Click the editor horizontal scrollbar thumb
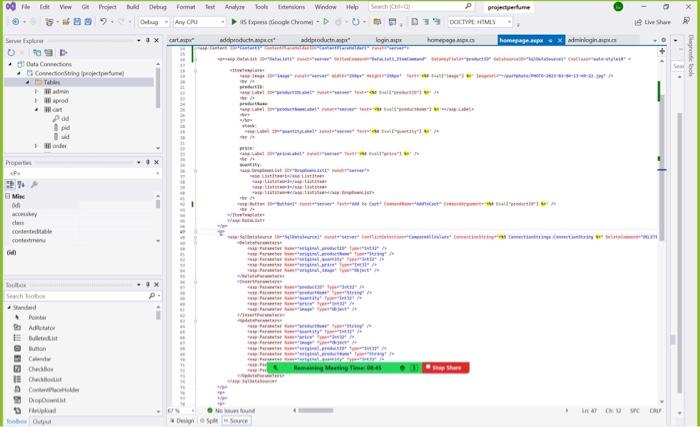This screenshot has height=427, width=700. [x=316, y=410]
